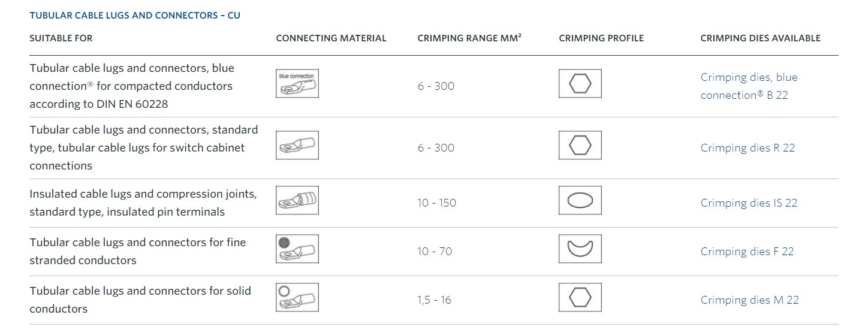Select the standard type cable lug icon
868x330 pixels.
coord(297,145)
